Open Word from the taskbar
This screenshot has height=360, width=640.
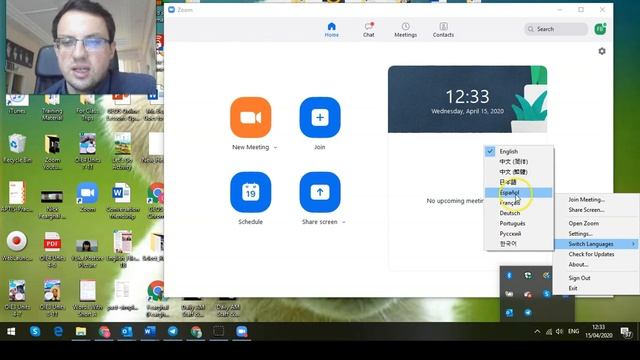coord(149,331)
